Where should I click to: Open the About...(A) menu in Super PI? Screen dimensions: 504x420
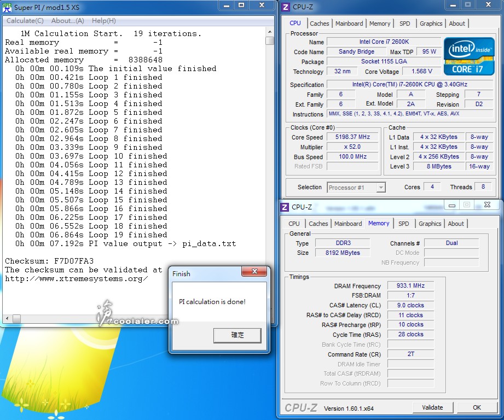[68, 21]
